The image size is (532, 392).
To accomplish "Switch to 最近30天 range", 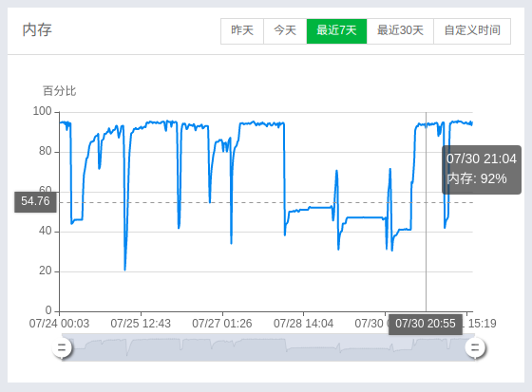I will [x=400, y=31].
